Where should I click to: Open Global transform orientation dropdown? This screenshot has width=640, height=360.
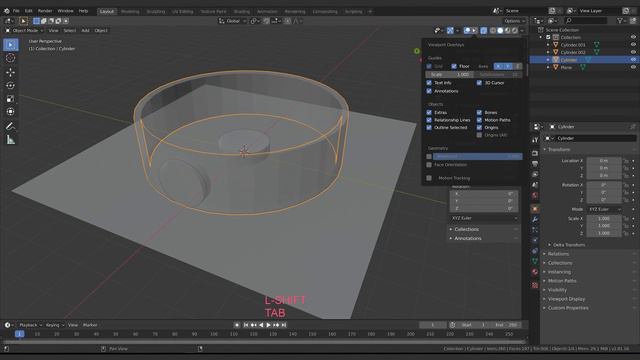coord(233,21)
